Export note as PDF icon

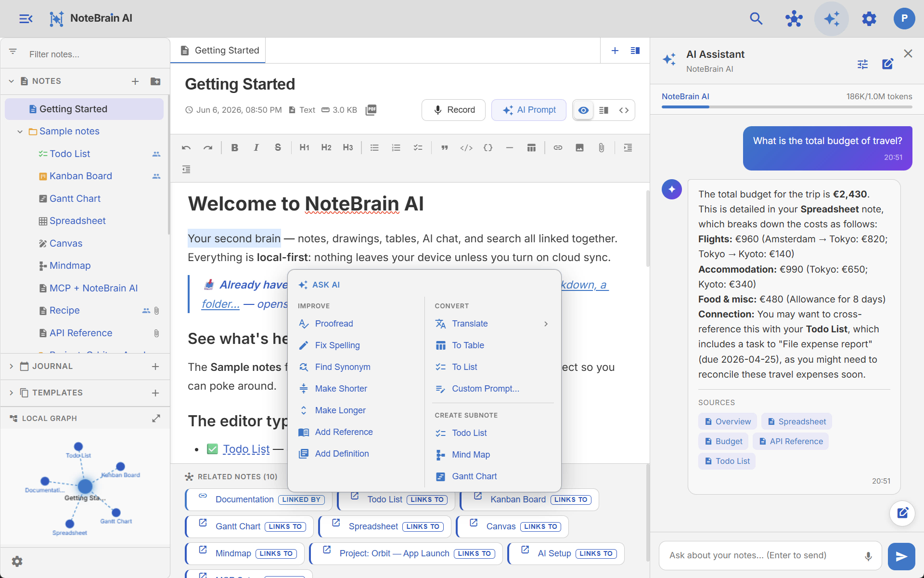371,110
